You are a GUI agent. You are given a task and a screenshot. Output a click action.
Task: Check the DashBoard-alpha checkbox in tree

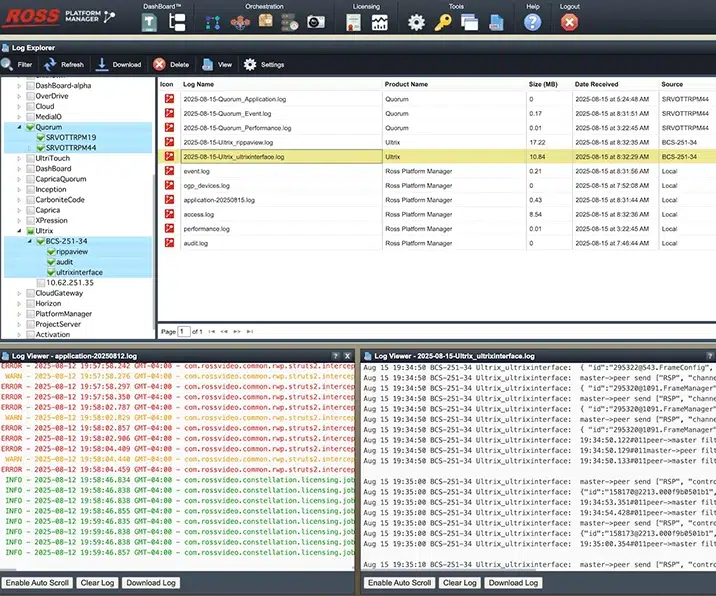(31, 85)
